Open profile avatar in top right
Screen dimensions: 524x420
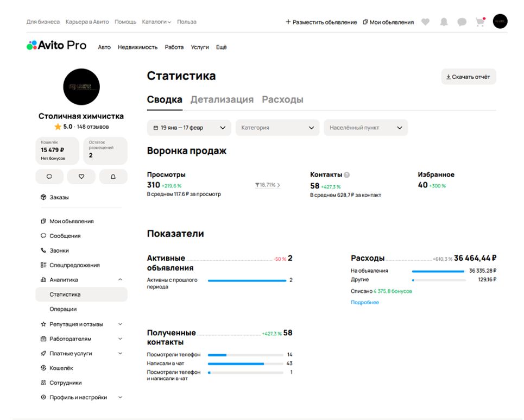click(x=500, y=21)
